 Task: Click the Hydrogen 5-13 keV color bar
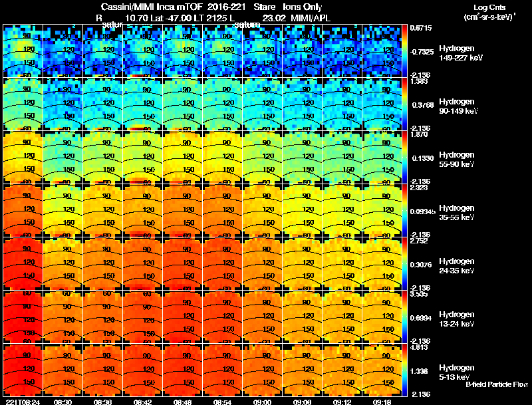[x=405, y=370]
